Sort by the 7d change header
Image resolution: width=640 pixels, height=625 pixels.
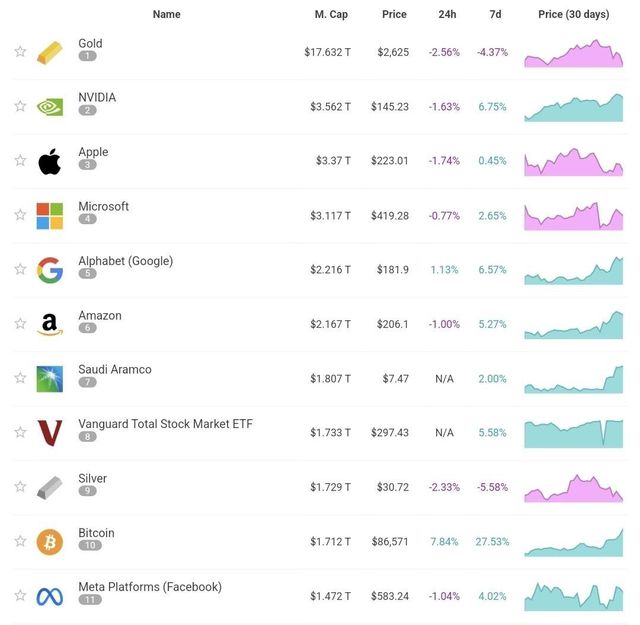(x=495, y=14)
